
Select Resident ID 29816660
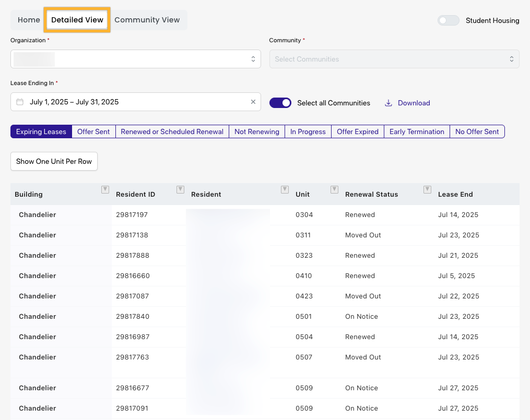133,276
